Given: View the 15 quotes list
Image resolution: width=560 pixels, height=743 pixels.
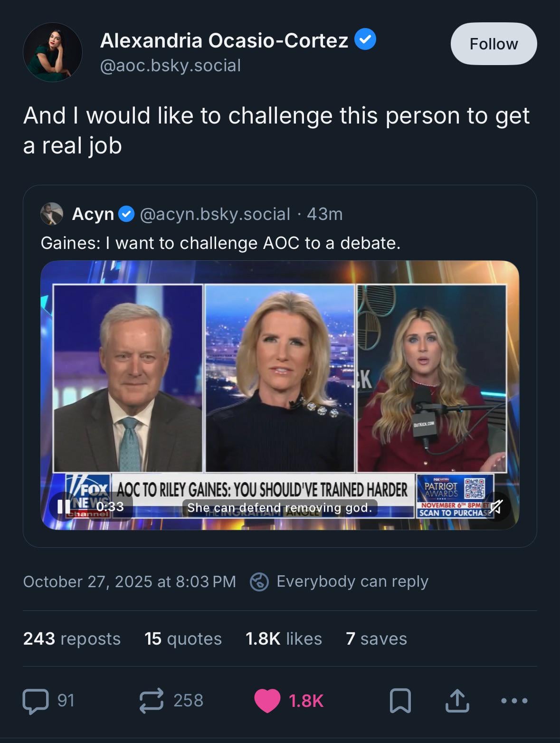Looking at the screenshot, I should click(183, 639).
